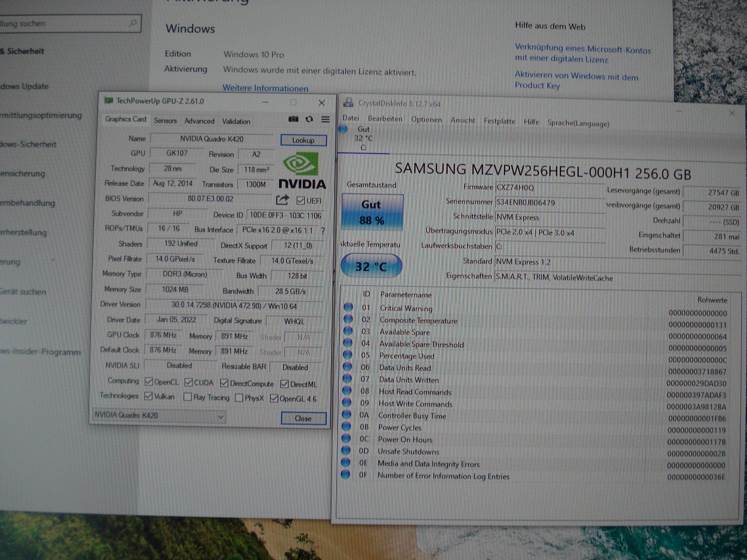Click the Lookup button in GPU-Z
This screenshot has width=747, height=560.
pos(303,140)
